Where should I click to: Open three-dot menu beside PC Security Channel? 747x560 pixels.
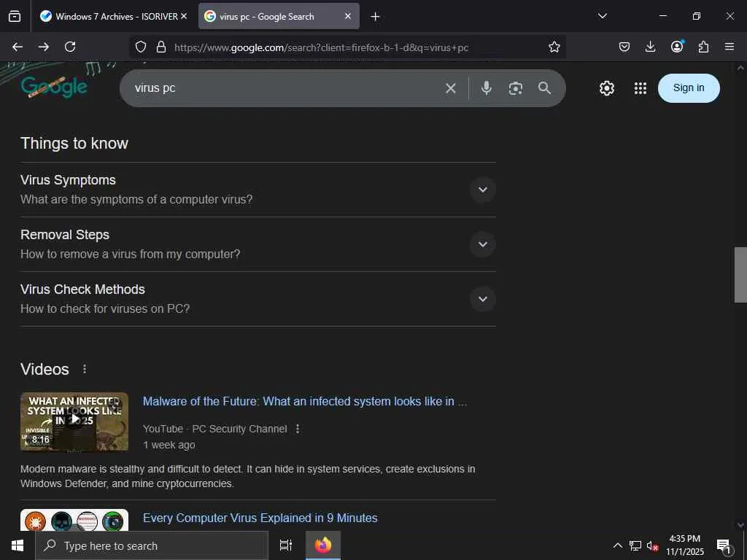[298, 429]
